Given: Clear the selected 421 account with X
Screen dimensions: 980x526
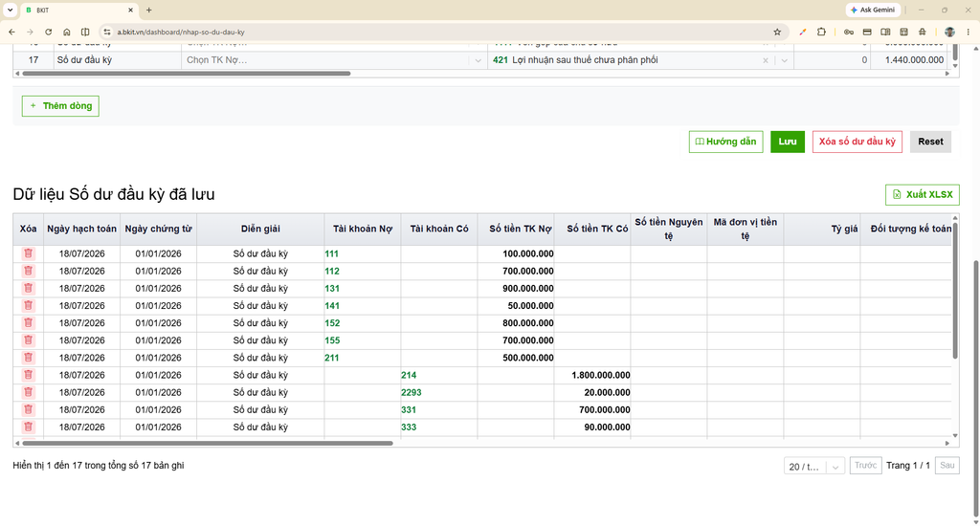Looking at the screenshot, I should (x=765, y=60).
